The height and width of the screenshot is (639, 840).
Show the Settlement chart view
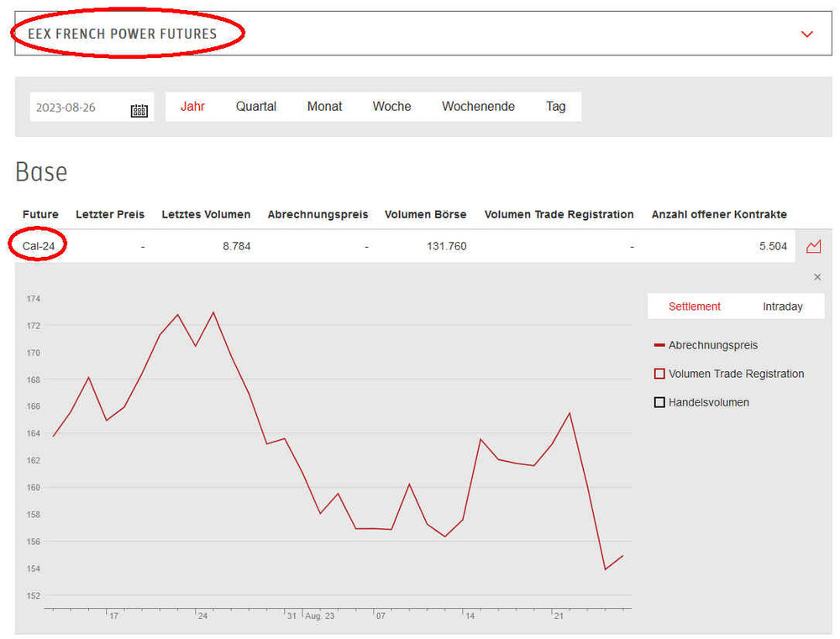click(695, 306)
